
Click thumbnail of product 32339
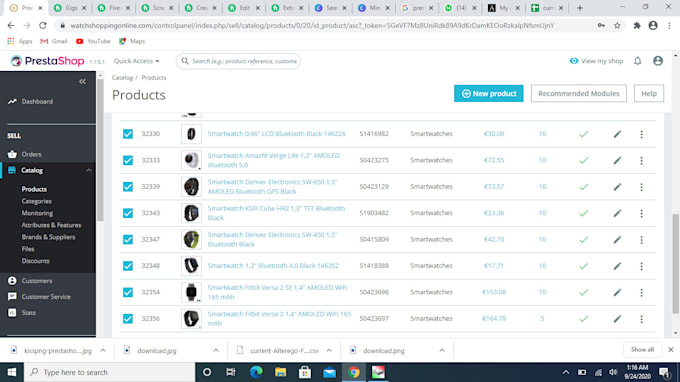pyautogui.click(x=191, y=187)
